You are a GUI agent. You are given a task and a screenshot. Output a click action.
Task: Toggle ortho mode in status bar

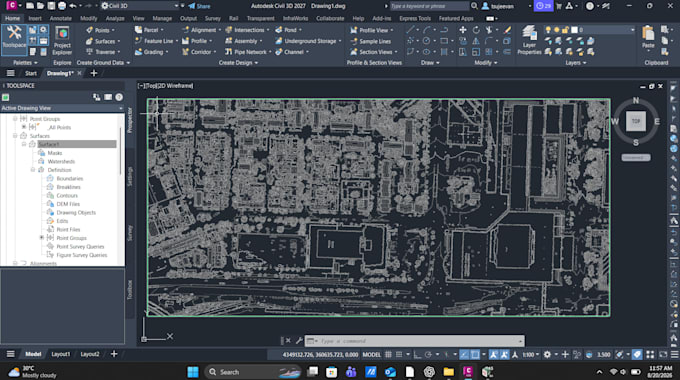tap(417, 354)
